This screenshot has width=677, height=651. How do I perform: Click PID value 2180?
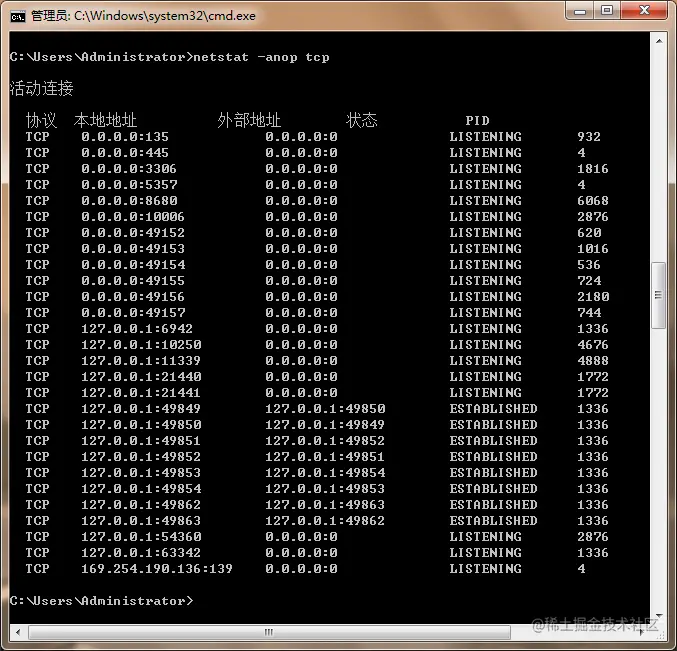[593, 297]
